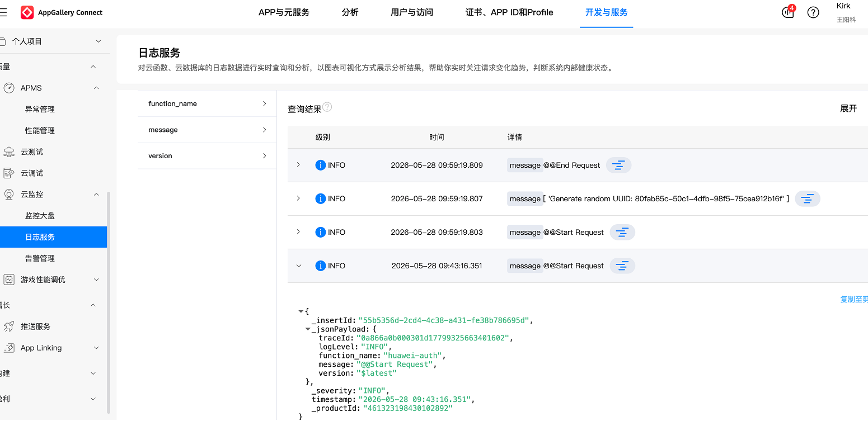Viewport: 868px width, 426px height.
Task: Expand the 09:59:19.803 log row
Action: (x=298, y=232)
